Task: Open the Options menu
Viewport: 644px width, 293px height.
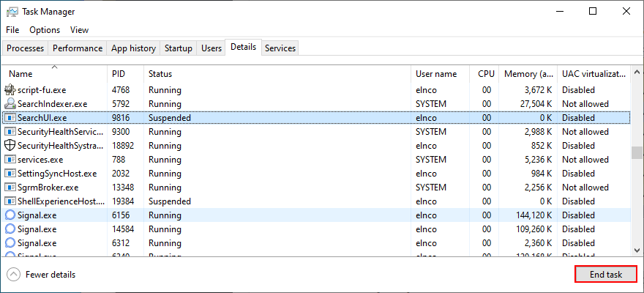Action: pyautogui.click(x=45, y=30)
